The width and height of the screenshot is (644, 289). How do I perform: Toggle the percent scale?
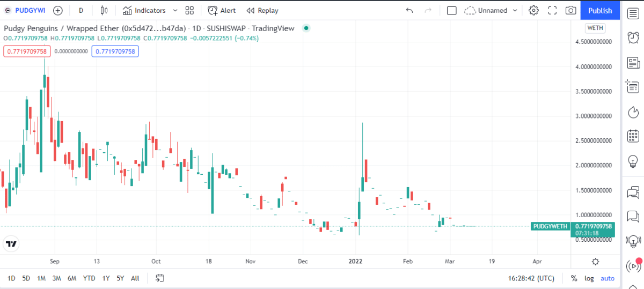574,278
